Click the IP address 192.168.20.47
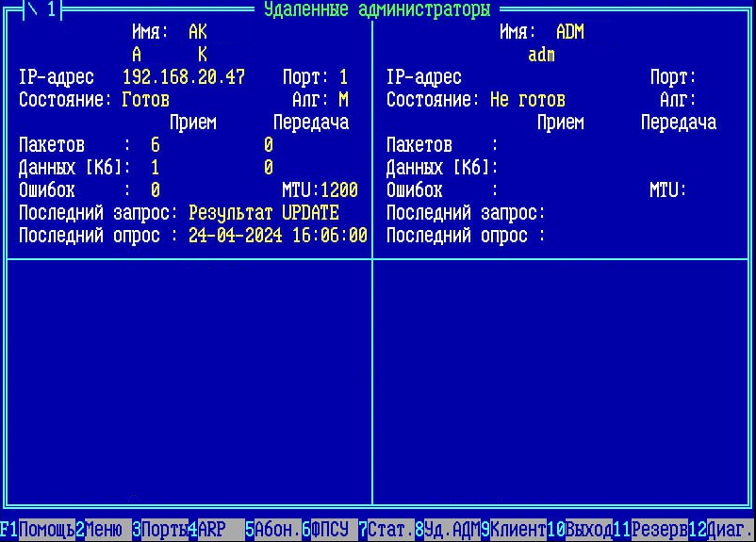Screen dimensions: 756x542 click(183, 77)
